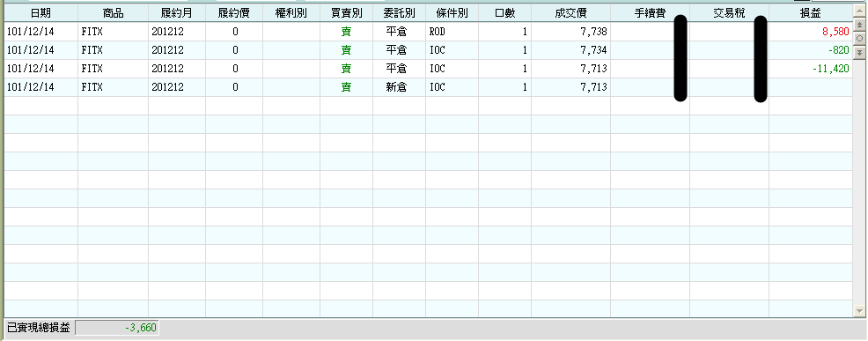Click the lot count 1 in the ROD row
The height and width of the screenshot is (341, 868).
(524, 32)
